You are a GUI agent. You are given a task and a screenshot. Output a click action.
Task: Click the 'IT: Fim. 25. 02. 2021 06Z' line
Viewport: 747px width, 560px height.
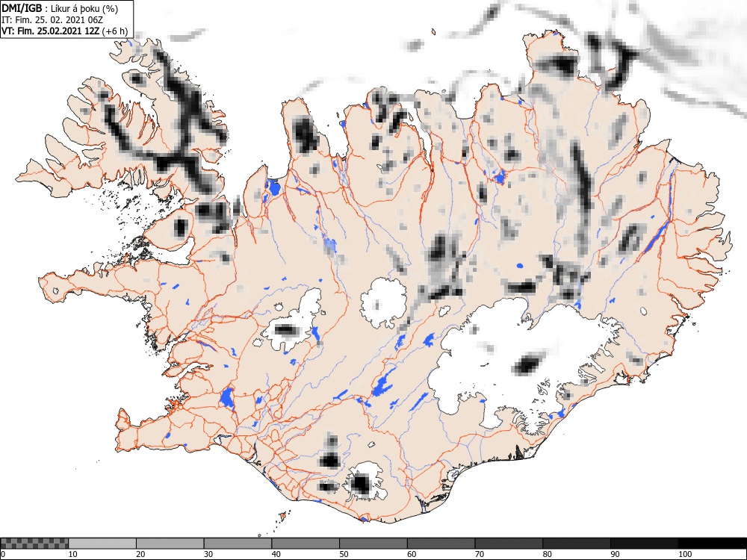point(52,20)
